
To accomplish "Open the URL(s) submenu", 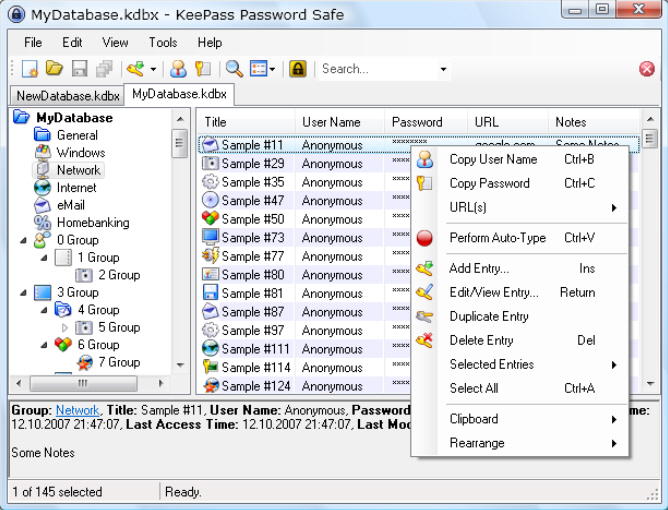I will [519, 207].
